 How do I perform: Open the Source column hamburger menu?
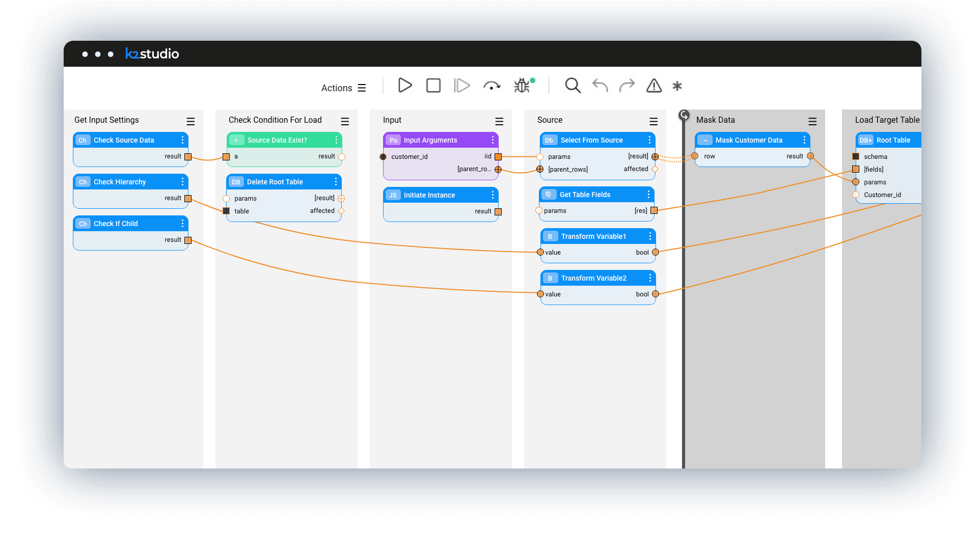pos(654,121)
